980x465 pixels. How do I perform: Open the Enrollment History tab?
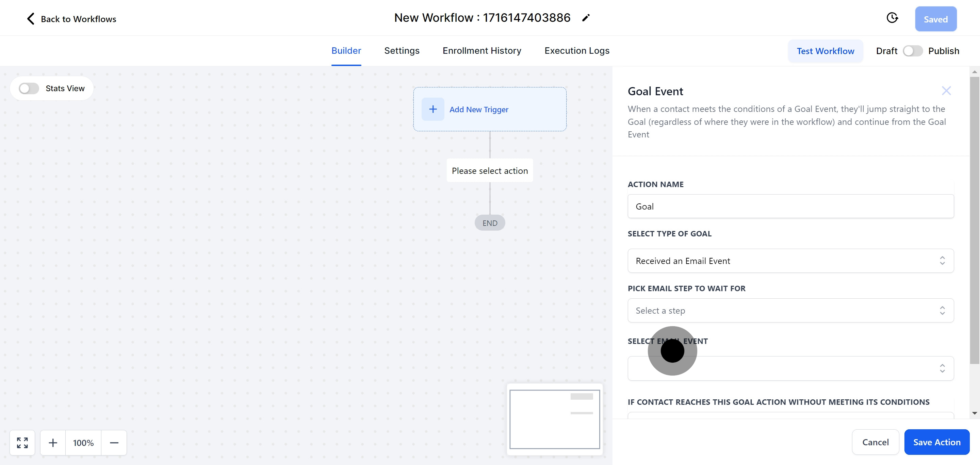(x=481, y=51)
